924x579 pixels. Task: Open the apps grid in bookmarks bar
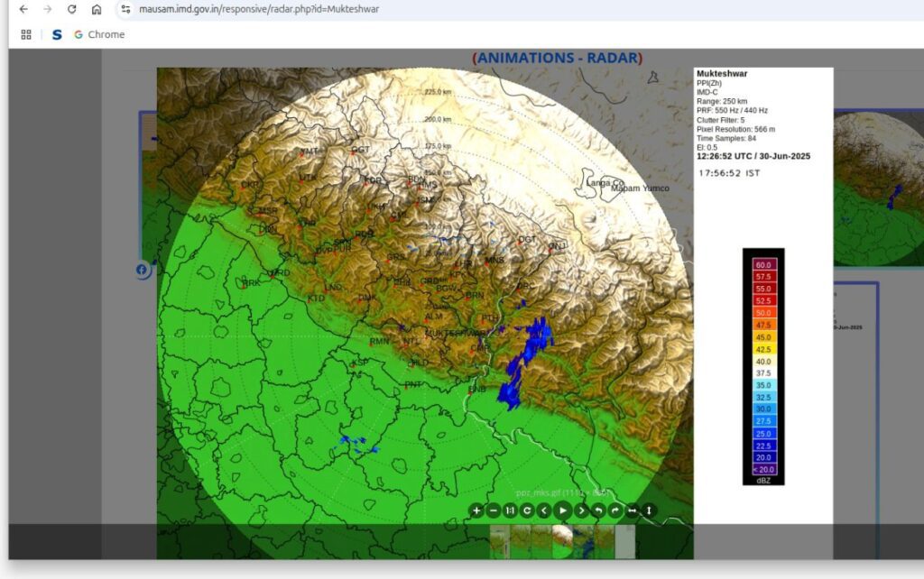pos(26,35)
